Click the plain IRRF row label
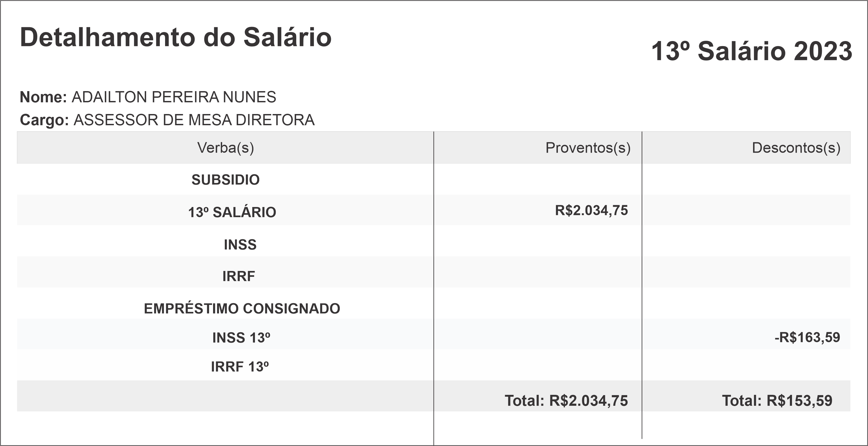 (x=239, y=276)
